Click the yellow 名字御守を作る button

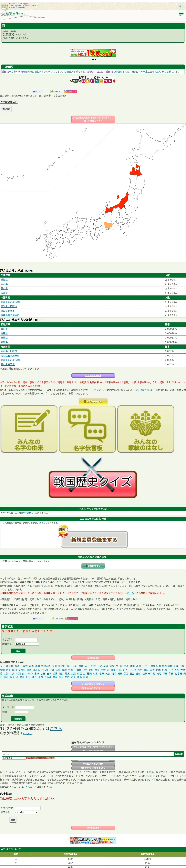pyautogui.click(x=93, y=401)
